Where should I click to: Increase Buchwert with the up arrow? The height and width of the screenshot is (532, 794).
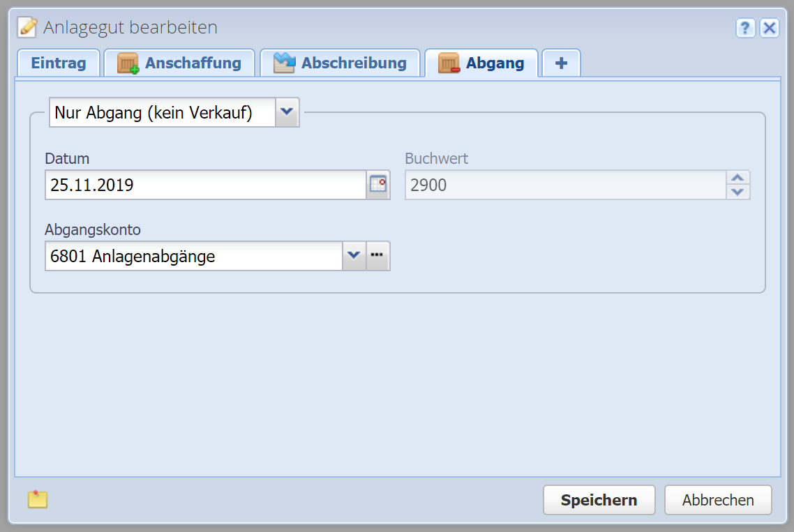pos(738,178)
